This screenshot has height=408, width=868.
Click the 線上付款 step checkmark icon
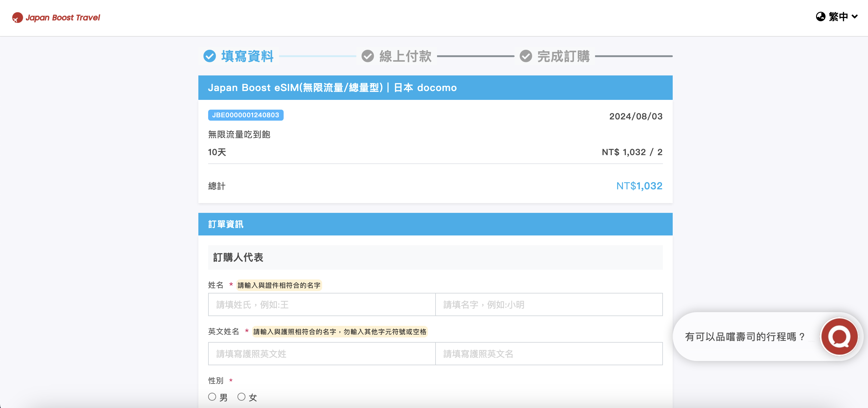pyautogui.click(x=368, y=56)
